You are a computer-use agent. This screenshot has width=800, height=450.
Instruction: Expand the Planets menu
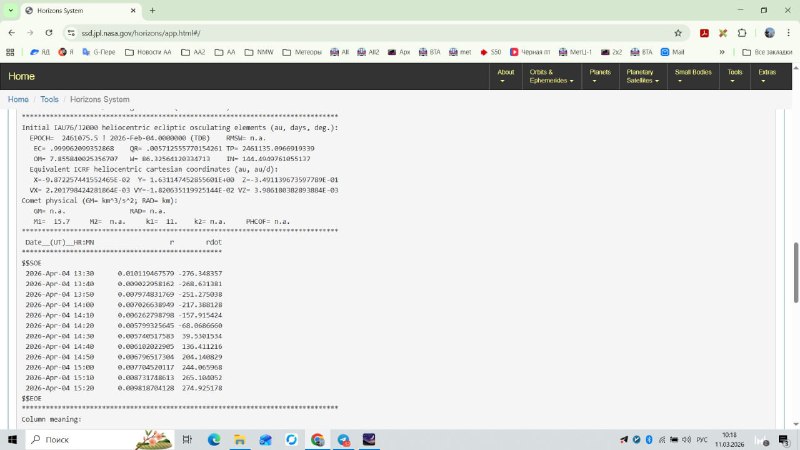point(600,76)
